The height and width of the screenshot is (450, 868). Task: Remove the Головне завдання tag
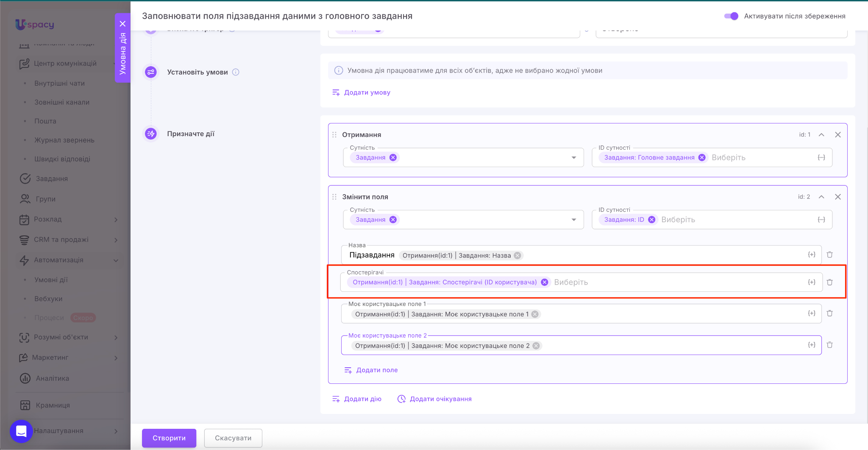point(702,158)
